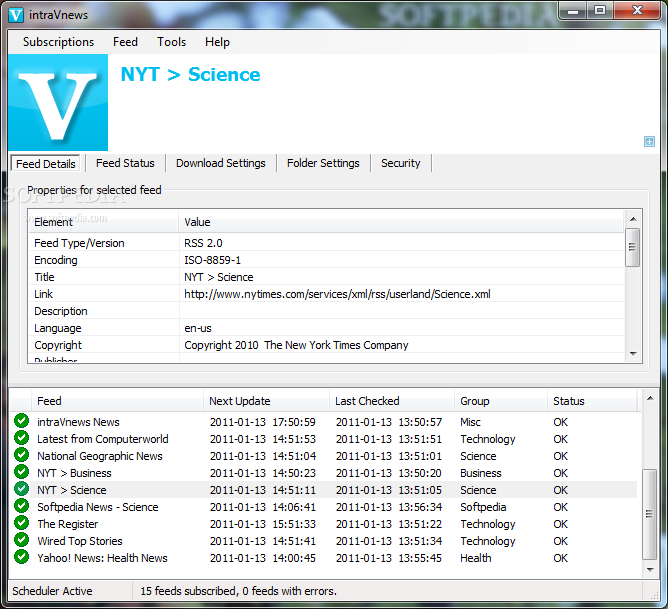Click the window resize grip corner
The height and width of the screenshot is (609, 668).
pyautogui.click(x=655, y=596)
